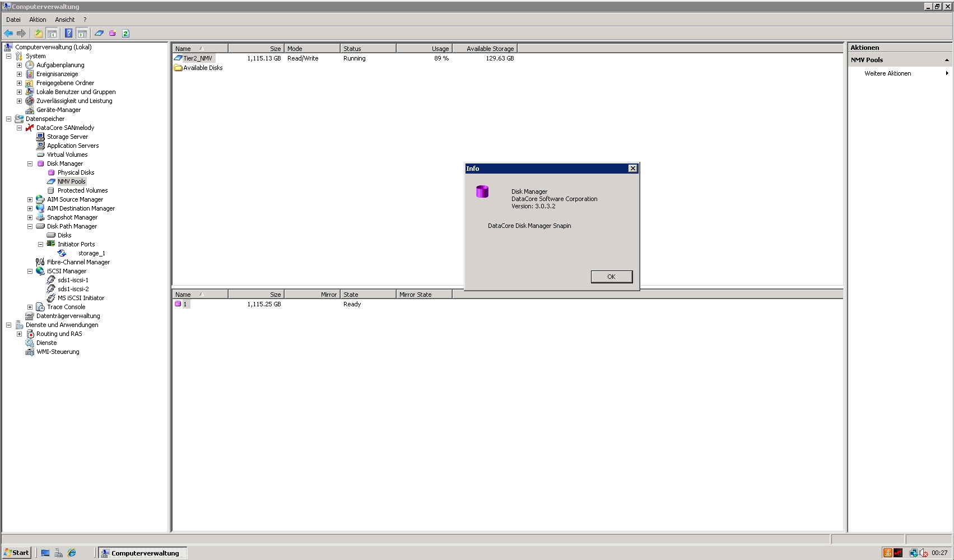Click the 129.63 GB available storage cell
Screen dimensions: 954x560
[x=500, y=58]
